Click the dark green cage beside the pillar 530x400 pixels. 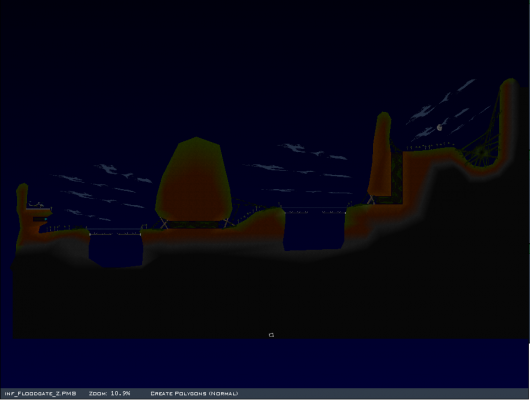click(397, 177)
